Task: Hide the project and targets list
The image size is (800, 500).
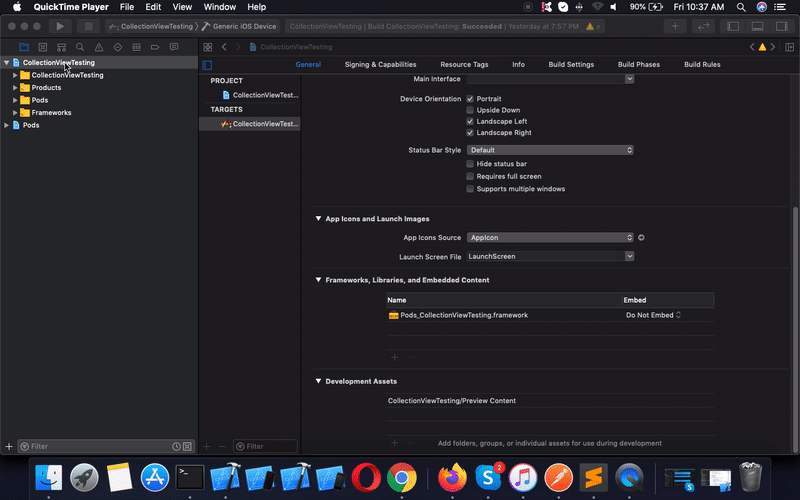Action: [207, 65]
